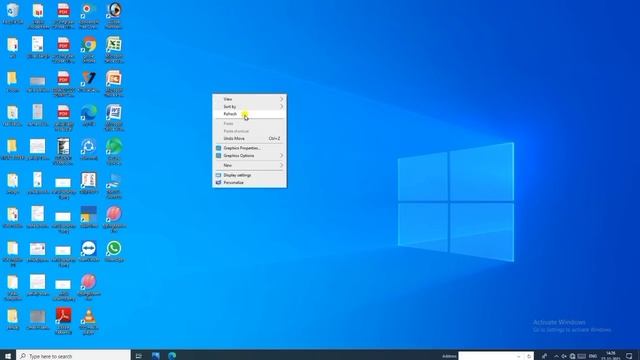Select the Microsoft PowerPoint desktop shortcut
The height and width of the screenshot is (360, 640).
coord(114,83)
